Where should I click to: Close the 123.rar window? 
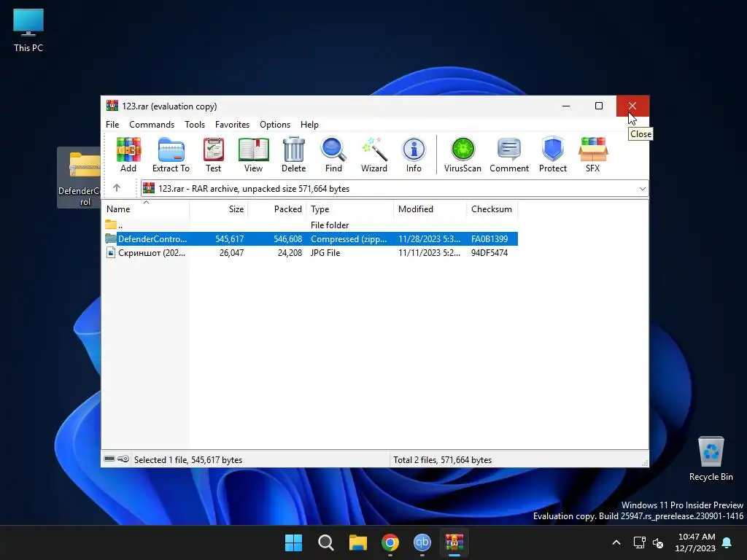(x=632, y=106)
